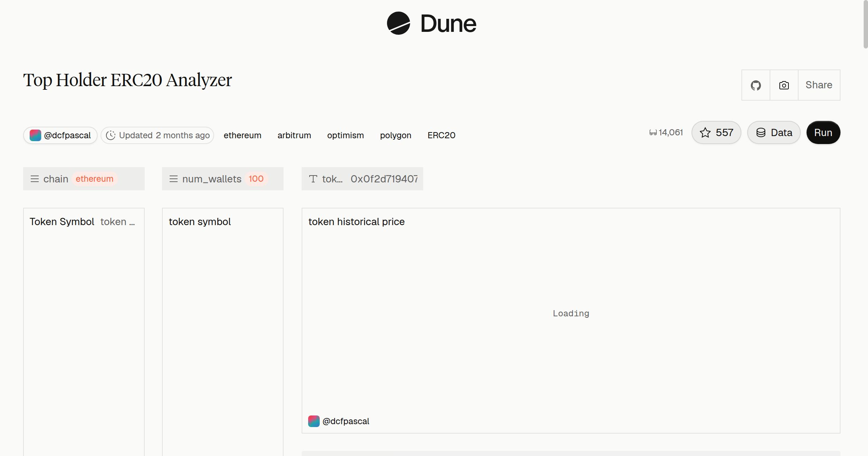This screenshot has height=456, width=868.
Task: Select the arbitrum tag
Action: 294,135
